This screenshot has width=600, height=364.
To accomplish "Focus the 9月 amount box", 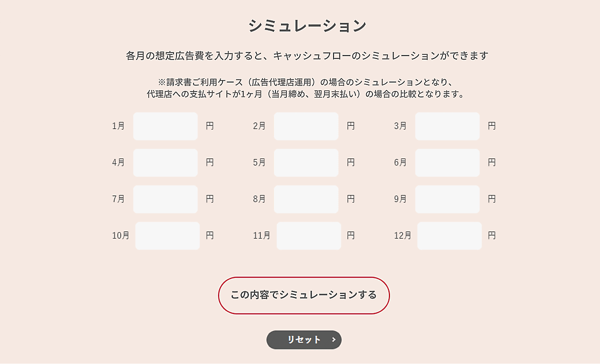I will coord(447,199).
